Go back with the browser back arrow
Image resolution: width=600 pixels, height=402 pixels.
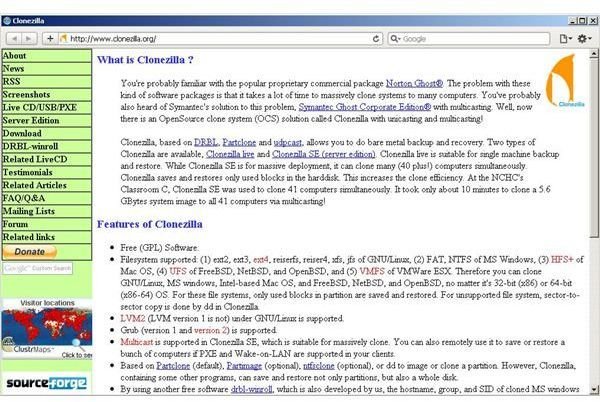coord(14,39)
